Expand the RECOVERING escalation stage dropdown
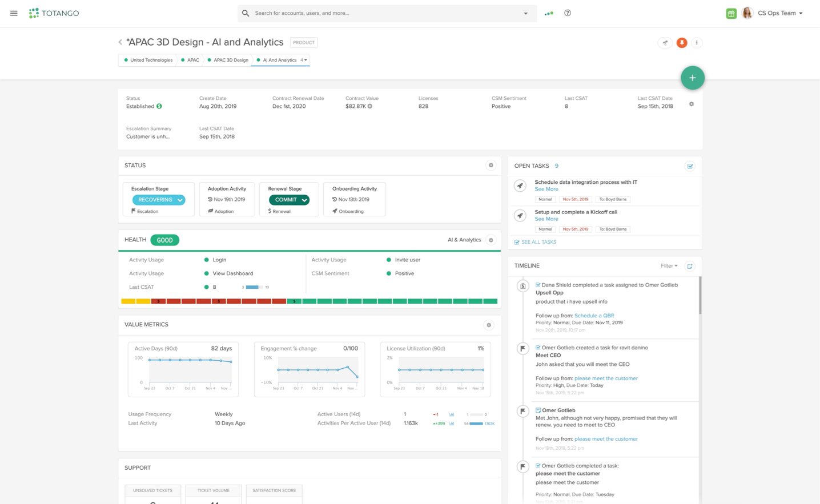The image size is (820, 504). [179, 200]
